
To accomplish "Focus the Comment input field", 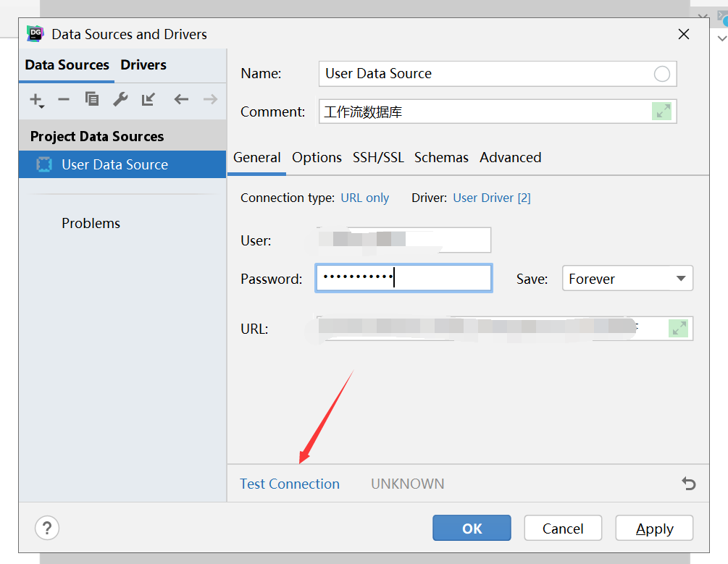I will 498,111.
